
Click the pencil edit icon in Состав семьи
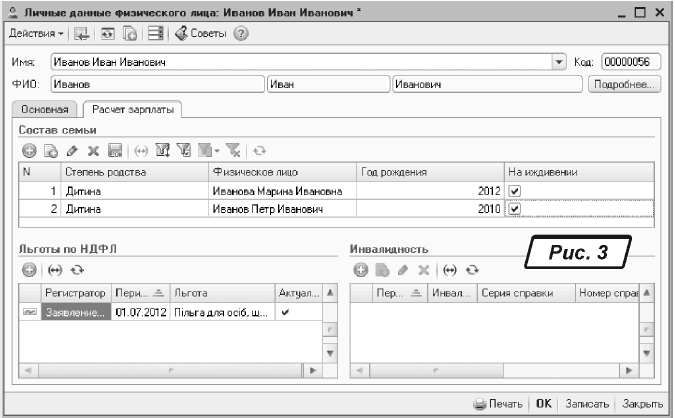72,150
